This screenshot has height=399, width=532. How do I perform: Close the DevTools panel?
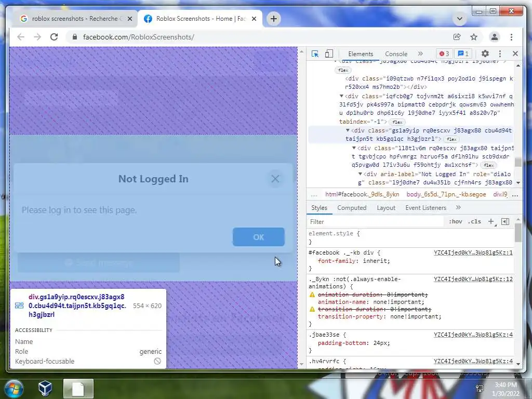tap(515, 54)
